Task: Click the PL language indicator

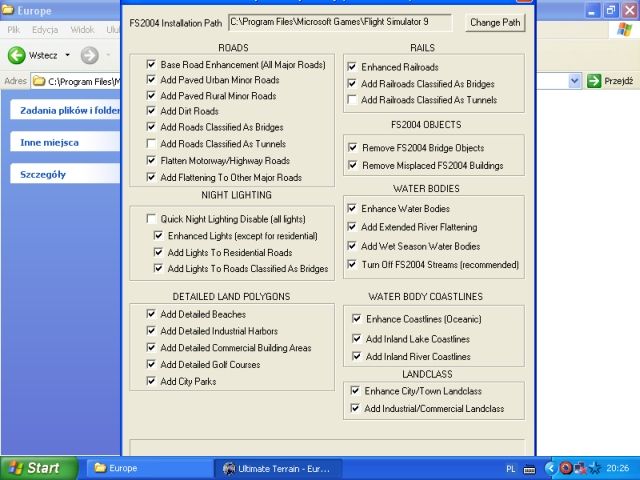Action: [512, 468]
